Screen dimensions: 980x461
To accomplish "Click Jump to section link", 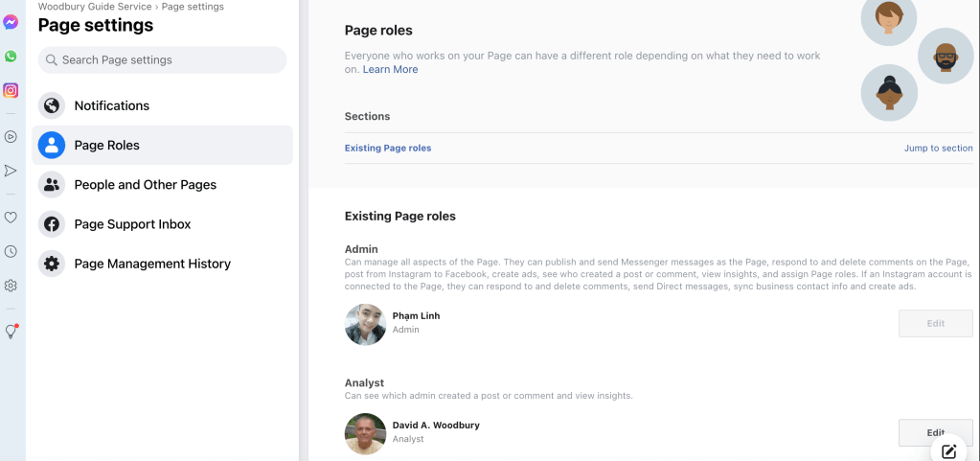I will pyautogui.click(x=938, y=149).
